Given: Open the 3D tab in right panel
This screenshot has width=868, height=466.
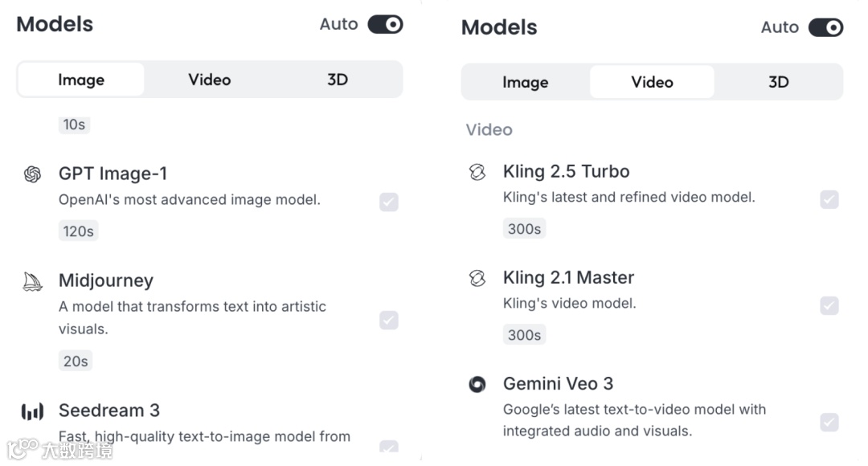Looking at the screenshot, I should (778, 82).
